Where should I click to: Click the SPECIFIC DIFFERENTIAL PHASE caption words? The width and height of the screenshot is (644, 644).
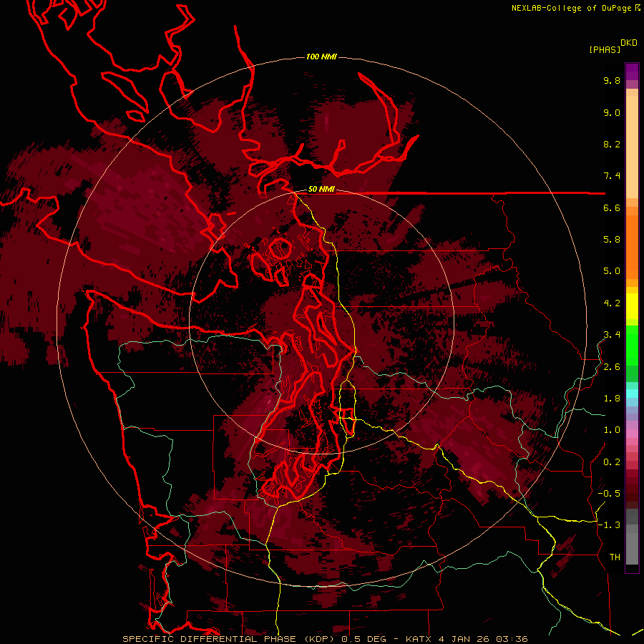tap(209, 639)
